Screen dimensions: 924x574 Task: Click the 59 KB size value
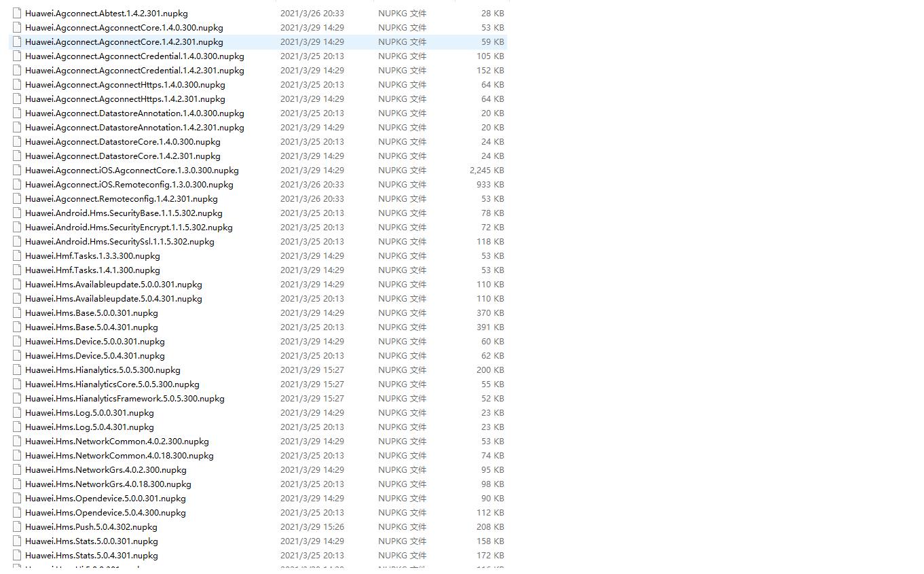pyautogui.click(x=492, y=41)
